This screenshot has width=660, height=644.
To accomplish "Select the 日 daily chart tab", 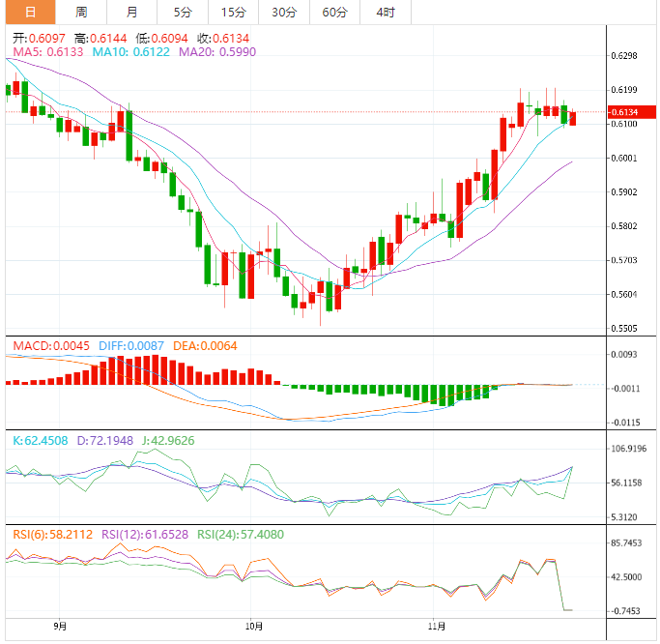I will (31, 12).
